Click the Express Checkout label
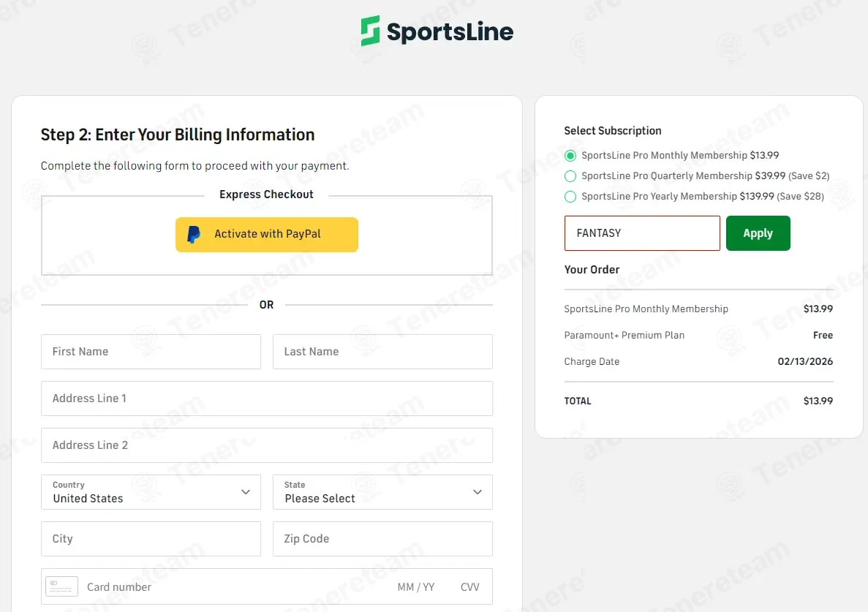868x612 pixels. pyautogui.click(x=266, y=194)
